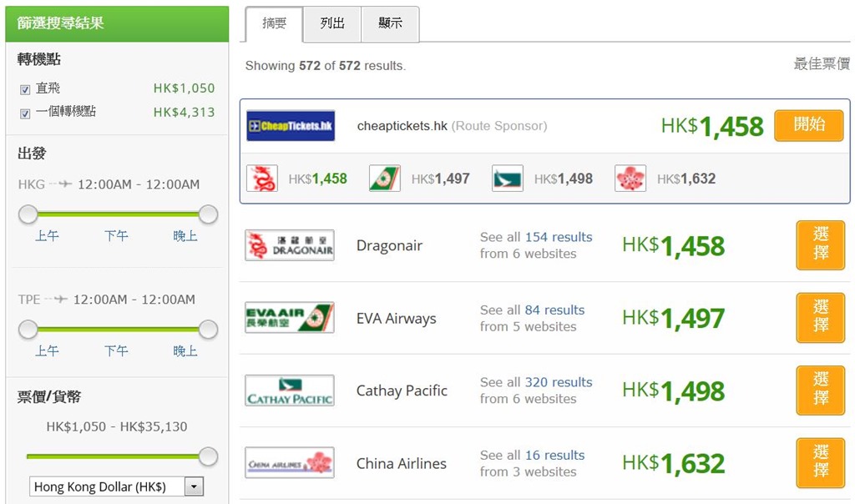The width and height of the screenshot is (855, 504).
Task: Uncheck the 一個轉機點 one-stop checkbox
Action: 24,113
